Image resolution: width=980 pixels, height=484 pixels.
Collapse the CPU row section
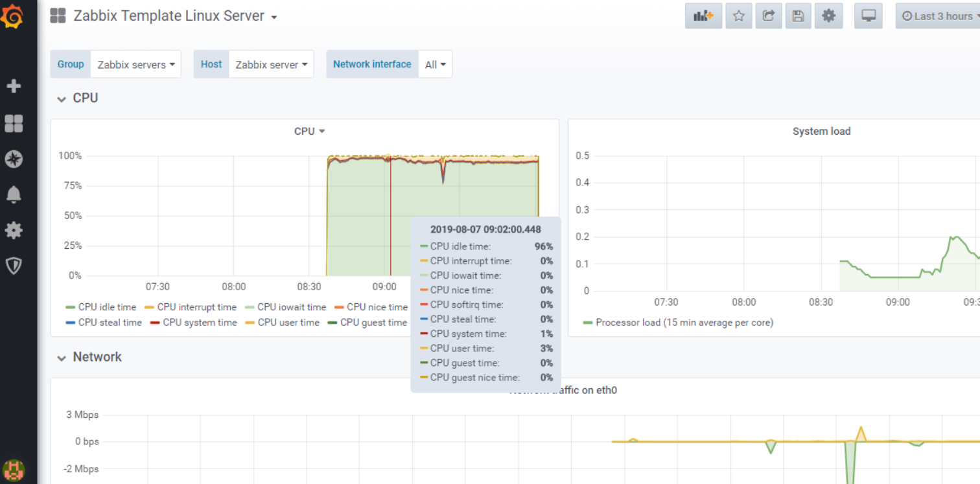pos(77,98)
